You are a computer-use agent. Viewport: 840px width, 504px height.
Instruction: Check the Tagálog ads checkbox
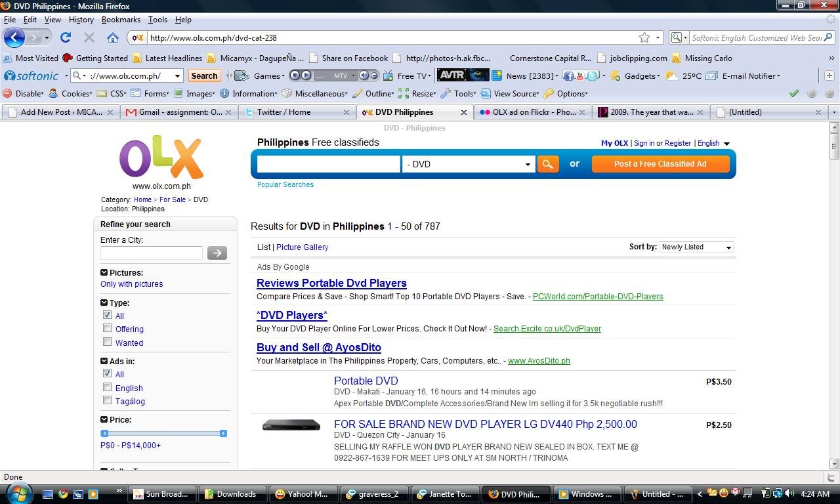[x=108, y=400]
